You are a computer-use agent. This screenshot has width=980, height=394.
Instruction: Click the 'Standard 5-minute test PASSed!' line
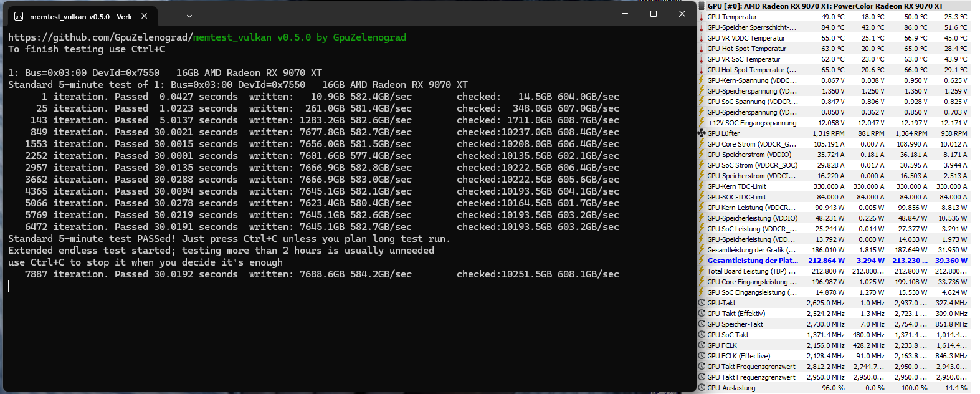pyautogui.click(x=229, y=239)
